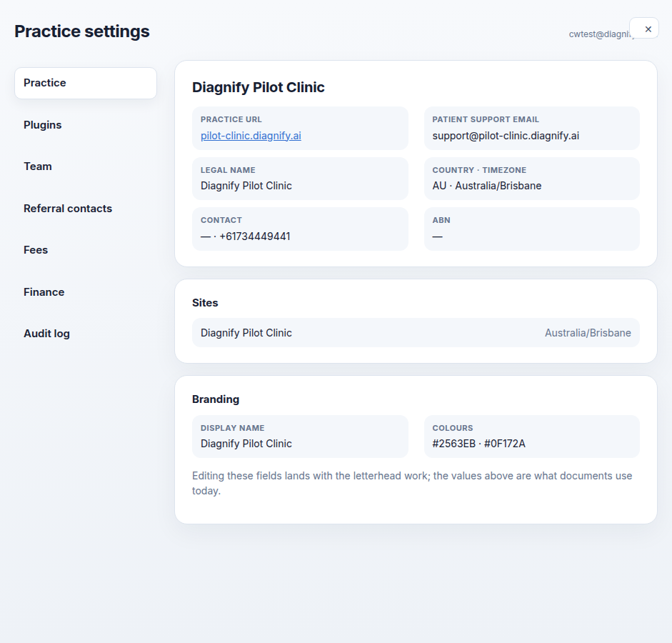Click the DISPLAY NAME field label
Image resolution: width=672 pixels, height=643 pixels.
click(232, 428)
